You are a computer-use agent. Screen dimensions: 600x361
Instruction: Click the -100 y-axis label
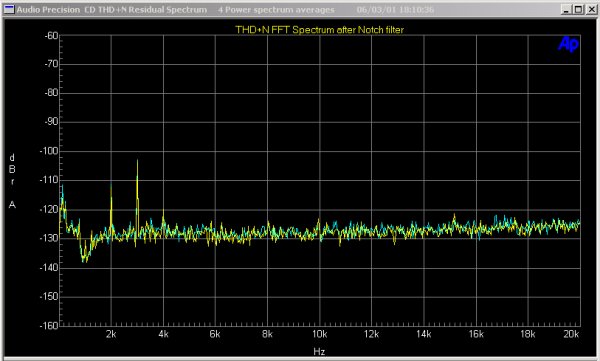(49, 151)
